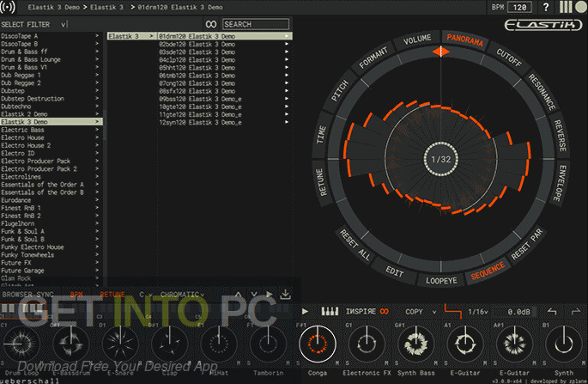Image resolution: width=588 pixels, height=384 pixels.
Task: Click play arrow for 02bde120 Elastik 3 Demo
Action: (287, 44)
